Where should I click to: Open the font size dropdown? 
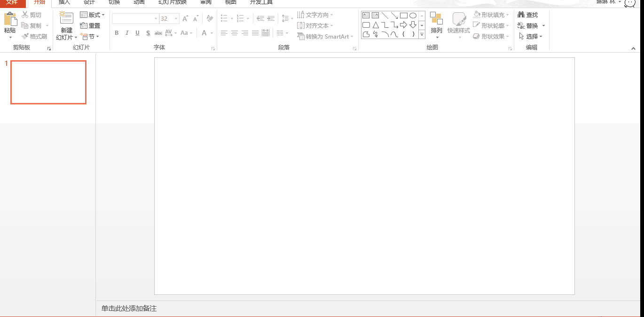pyautogui.click(x=177, y=18)
